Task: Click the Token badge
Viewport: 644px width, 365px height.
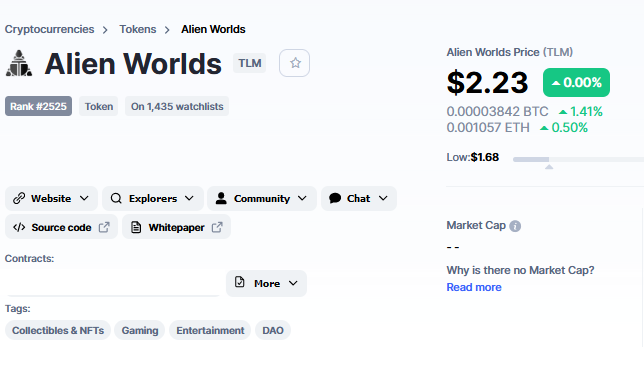Action: (x=99, y=106)
